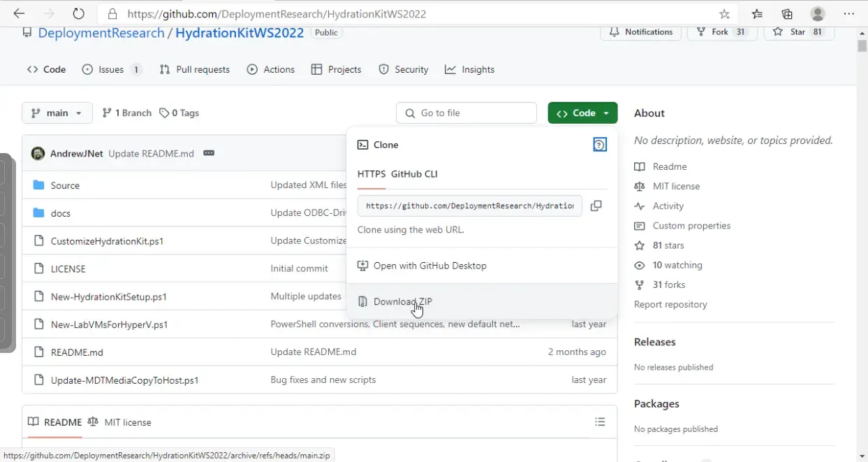Click the scale icon beside MIT license in About

click(x=640, y=187)
